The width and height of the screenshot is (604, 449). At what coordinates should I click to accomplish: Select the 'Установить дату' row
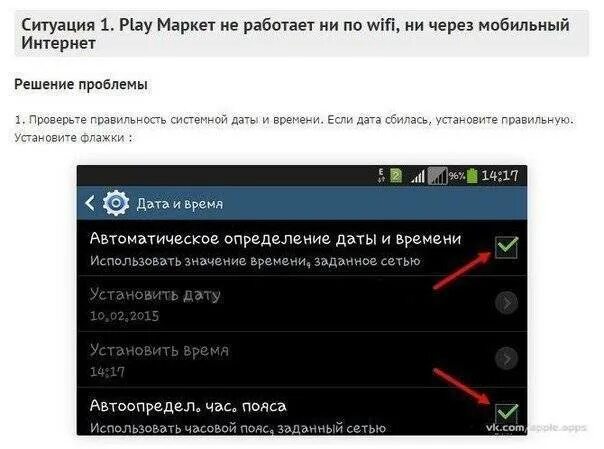302,303
